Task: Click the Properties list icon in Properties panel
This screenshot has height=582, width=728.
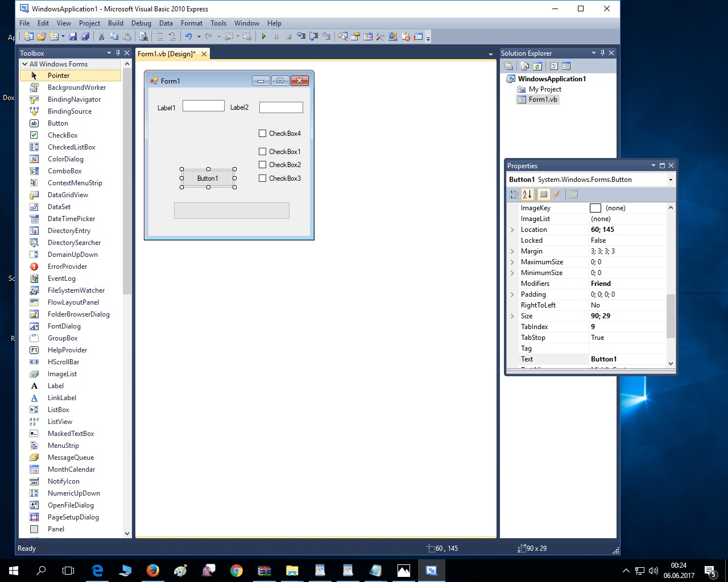Action: click(544, 194)
